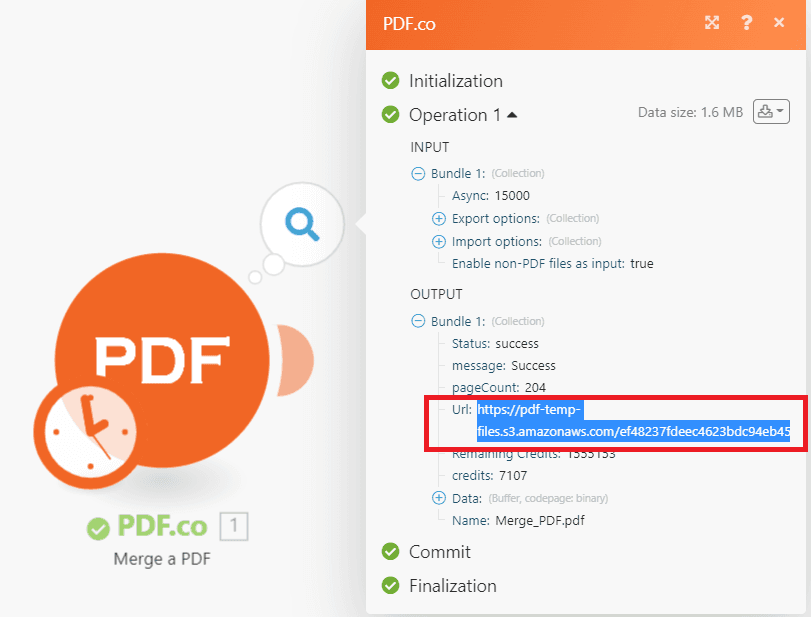Collapse the OUTPUT Bundle 1 tree

[418, 321]
